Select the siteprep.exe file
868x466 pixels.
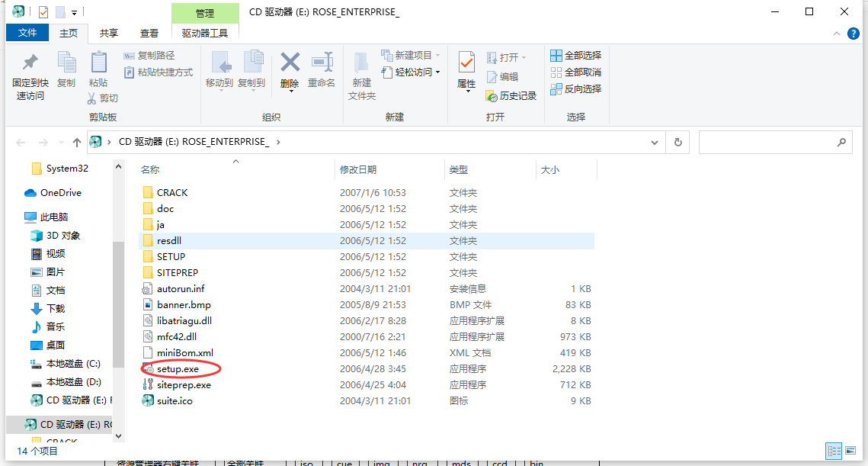184,384
